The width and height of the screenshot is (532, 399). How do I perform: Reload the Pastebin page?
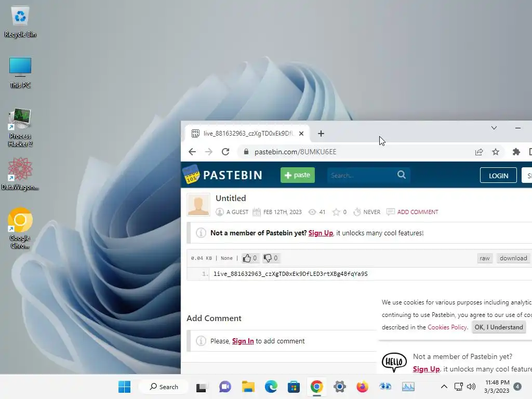pyautogui.click(x=225, y=152)
